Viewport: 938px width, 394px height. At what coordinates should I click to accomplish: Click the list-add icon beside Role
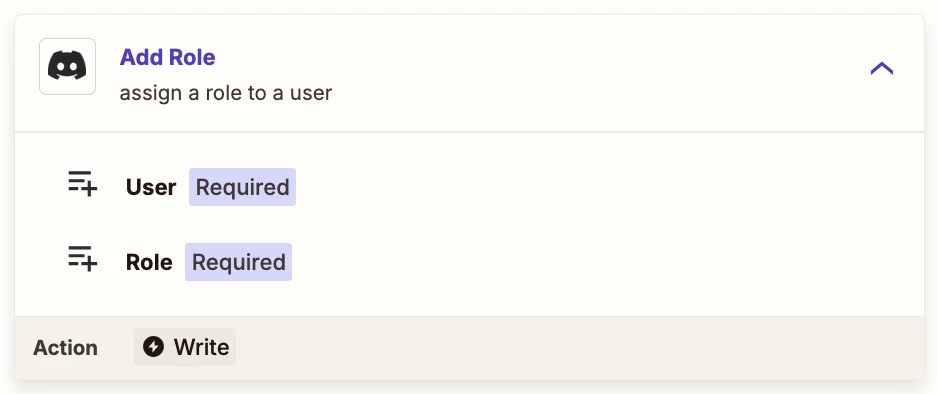(83, 258)
